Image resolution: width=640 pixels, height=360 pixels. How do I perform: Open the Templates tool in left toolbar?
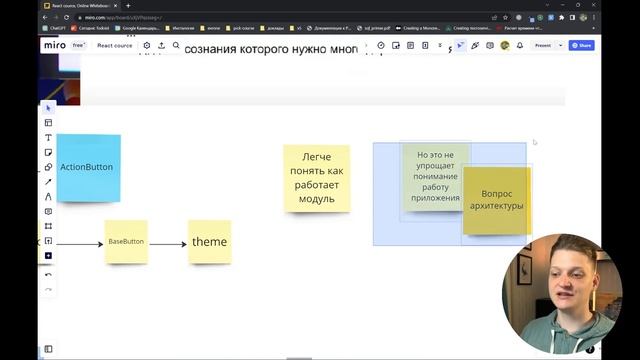(x=48, y=123)
